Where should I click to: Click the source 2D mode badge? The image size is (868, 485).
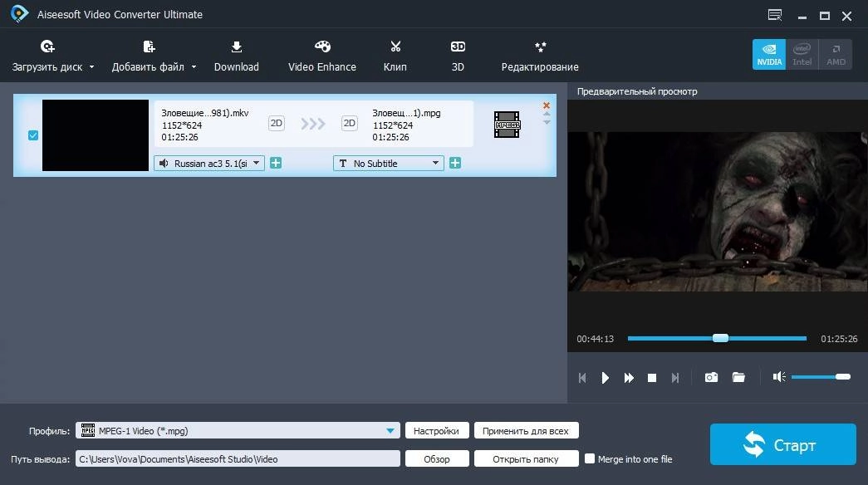(277, 123)
